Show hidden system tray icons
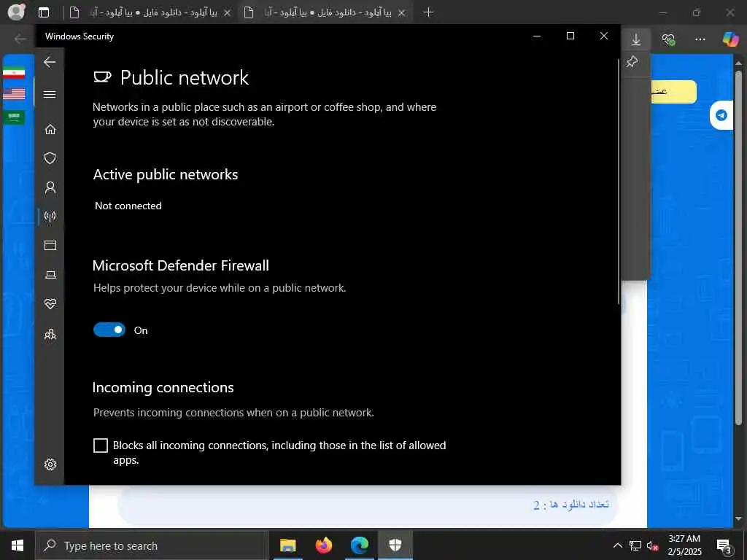The width and height of the screenshot is (747, 560). (x=617, y=545)
